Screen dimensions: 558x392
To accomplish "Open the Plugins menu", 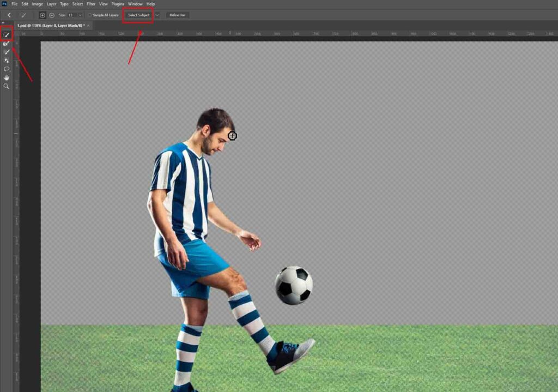I will pos(118,4).
